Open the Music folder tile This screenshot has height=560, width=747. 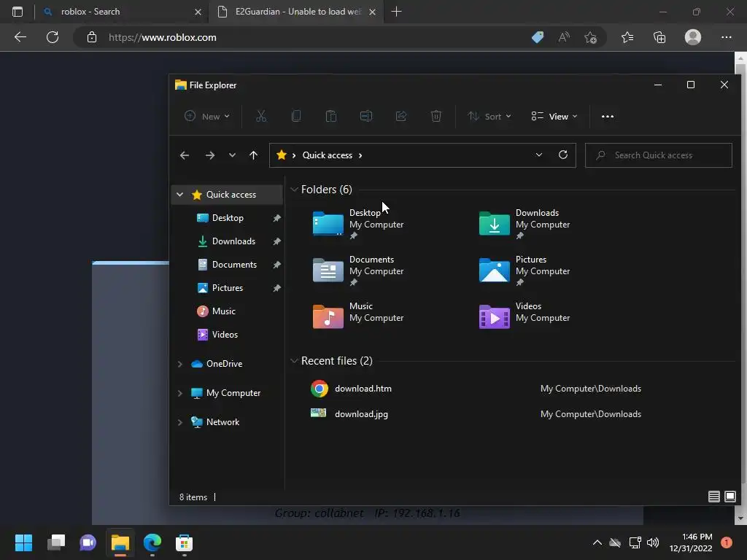[358, 317]
